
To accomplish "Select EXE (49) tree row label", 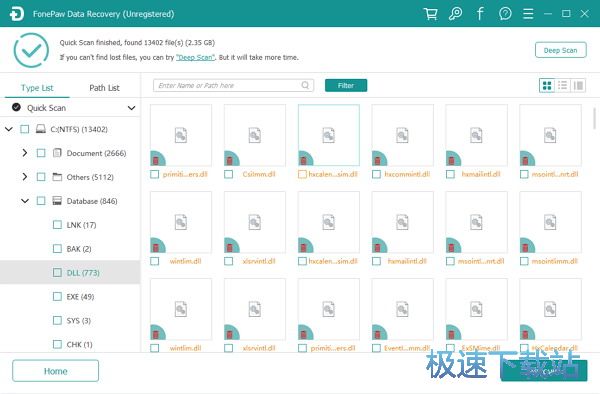I will click(x=80, y=297).
